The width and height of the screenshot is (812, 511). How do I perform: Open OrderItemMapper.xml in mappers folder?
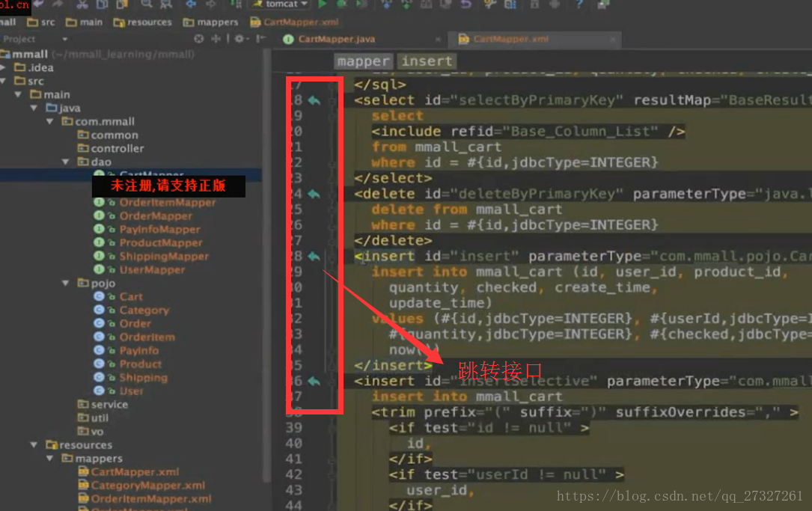pyautogui.click(x=144, y=498)
